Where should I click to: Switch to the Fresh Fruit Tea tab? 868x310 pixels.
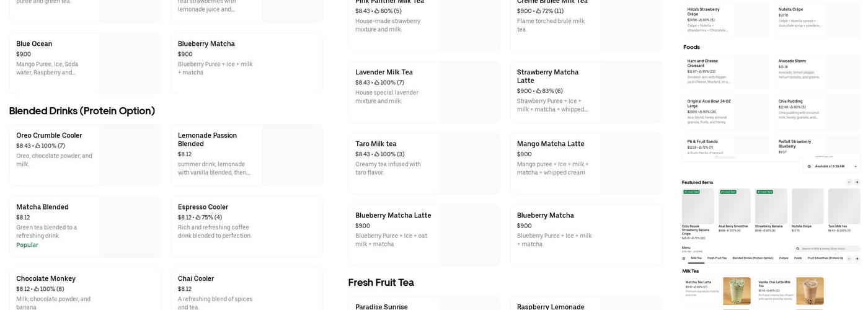(717, 258)
